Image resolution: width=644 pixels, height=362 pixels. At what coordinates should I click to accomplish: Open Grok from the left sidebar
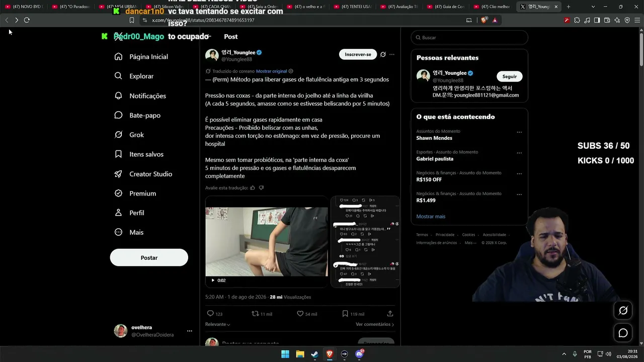click(118, 135)
